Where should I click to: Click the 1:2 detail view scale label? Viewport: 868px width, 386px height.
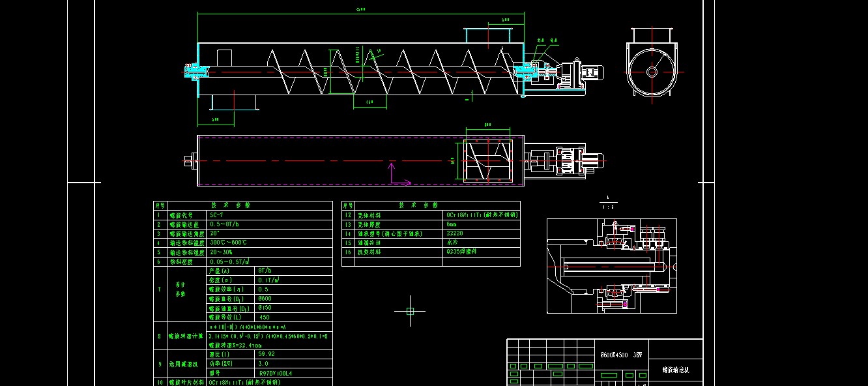608,206
